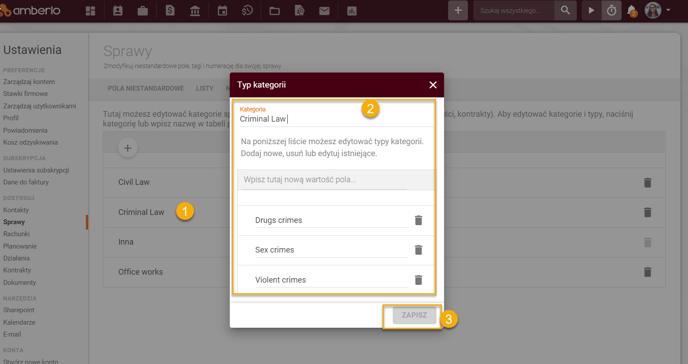Image resolution: width=688 pixels, height=364 pixels.
Task: Go to Kontakty settings
Action: [16, 210]
